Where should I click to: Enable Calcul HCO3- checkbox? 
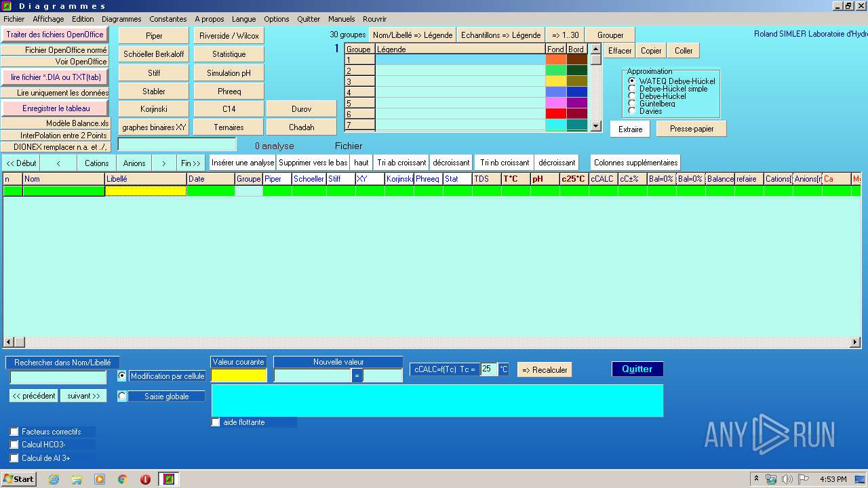[14, 445]
